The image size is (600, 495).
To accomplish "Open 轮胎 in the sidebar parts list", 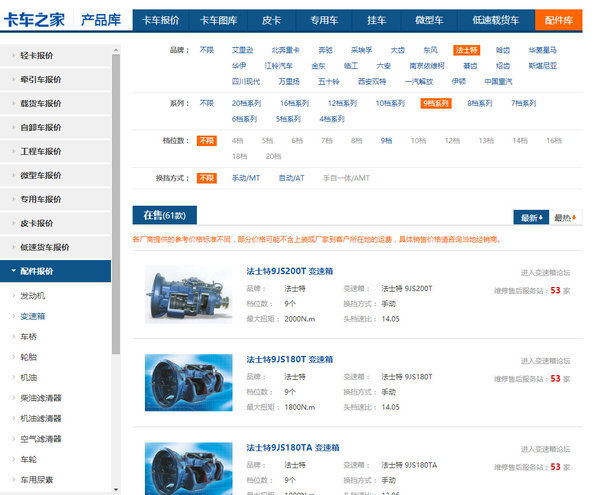I will pyautogui.click(x=29, y=357).
